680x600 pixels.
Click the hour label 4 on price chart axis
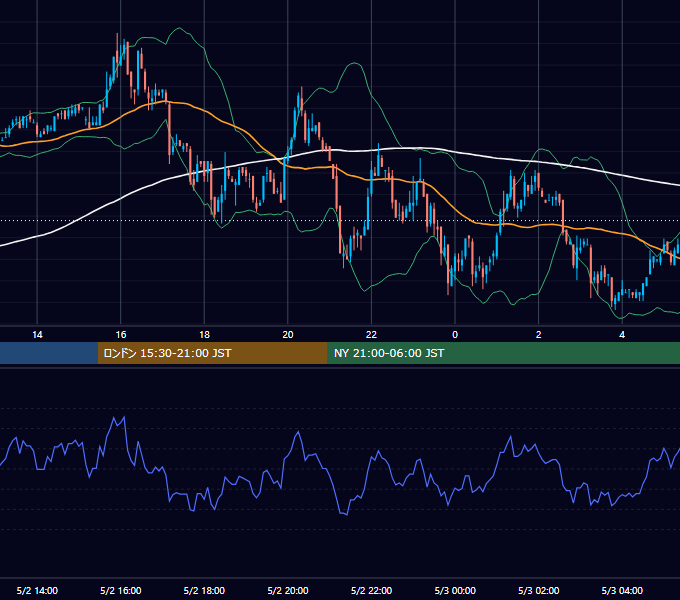tap(622, 335)
